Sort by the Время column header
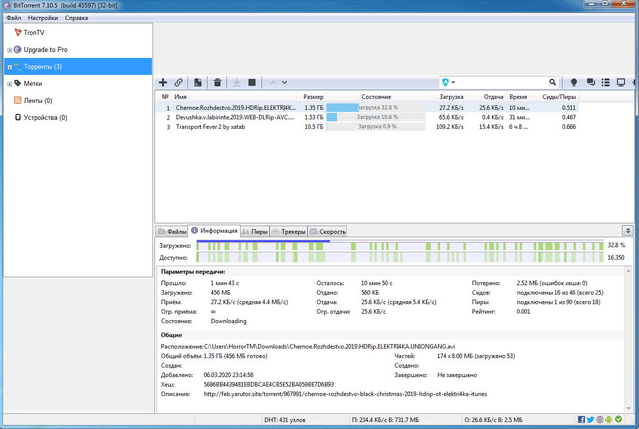 518,97
